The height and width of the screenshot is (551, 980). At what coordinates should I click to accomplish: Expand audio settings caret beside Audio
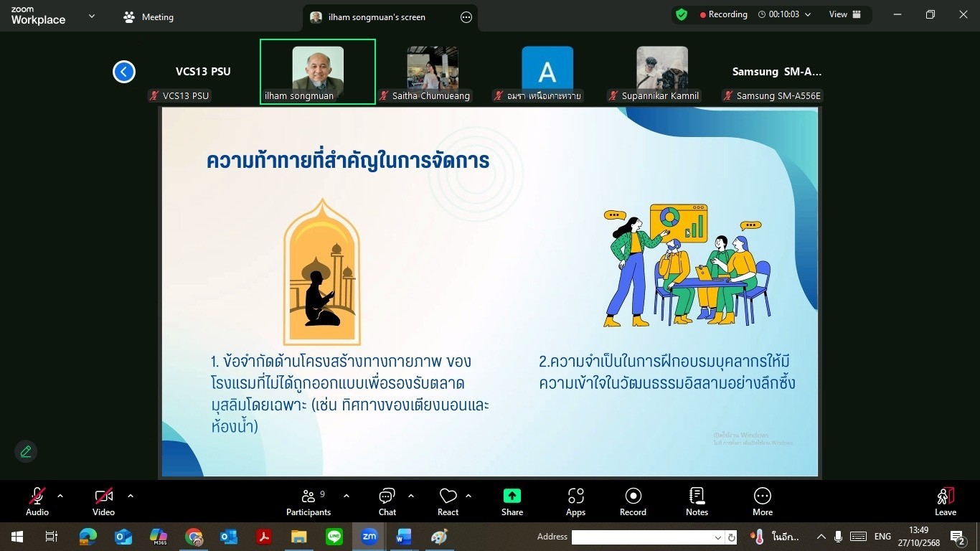coord(60,496)
